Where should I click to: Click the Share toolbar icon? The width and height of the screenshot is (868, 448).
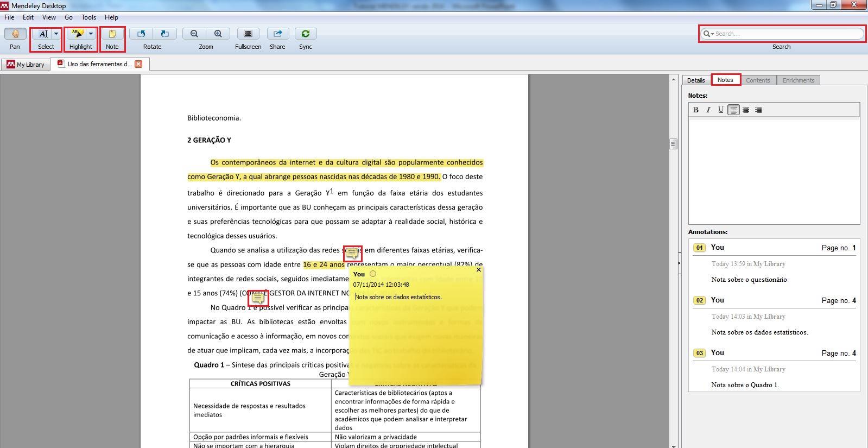277,34
